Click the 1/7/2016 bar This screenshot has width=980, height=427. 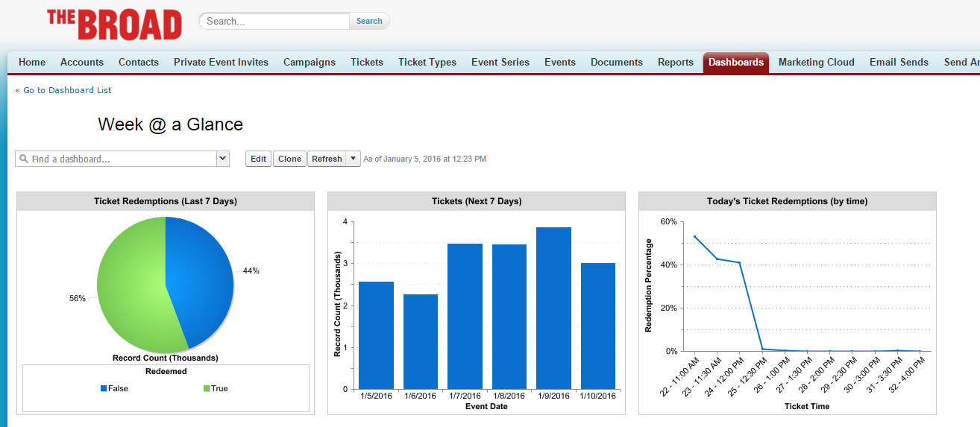tap(465, 316)
